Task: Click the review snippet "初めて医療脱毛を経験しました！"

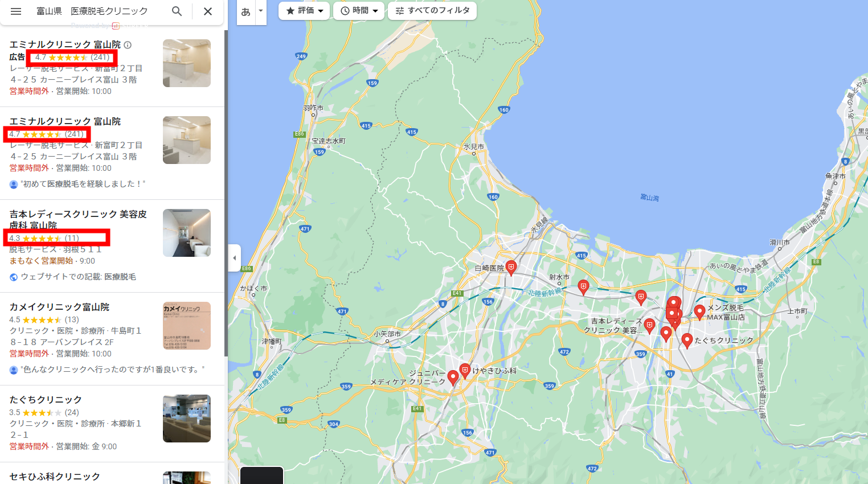Action: pos(83,184)
